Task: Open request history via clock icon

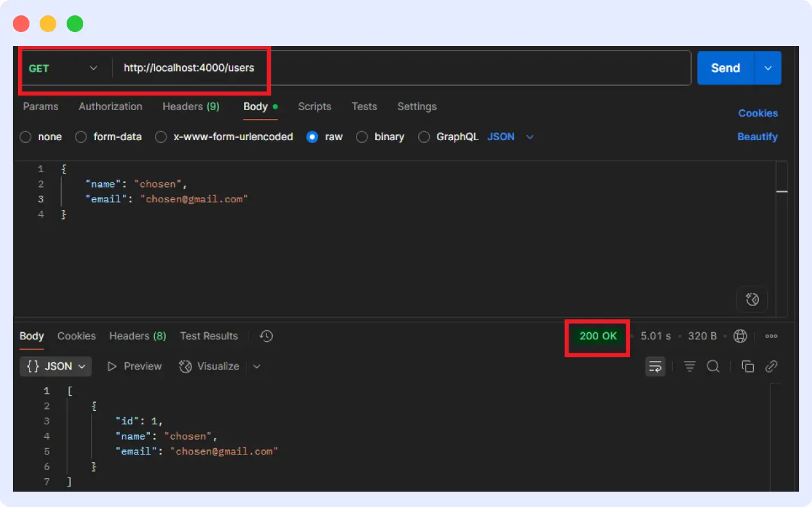Action: [266, 336]
